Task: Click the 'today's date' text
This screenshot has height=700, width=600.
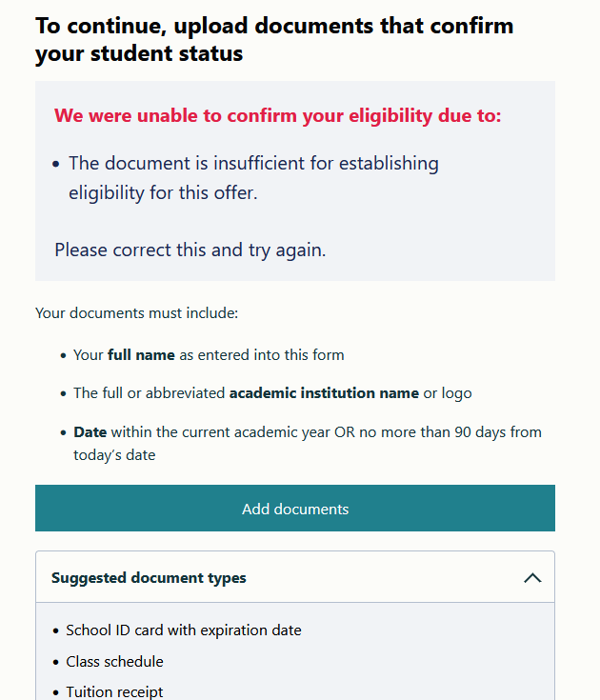Action: pos(114,455)
